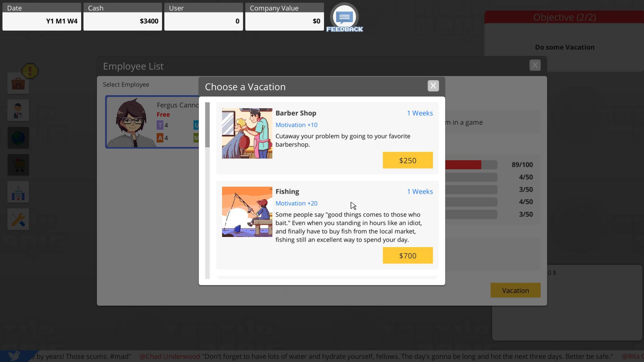644x362 pixels.
Task: Click the Feedback speech bubble icon
Action: (344, 17)
